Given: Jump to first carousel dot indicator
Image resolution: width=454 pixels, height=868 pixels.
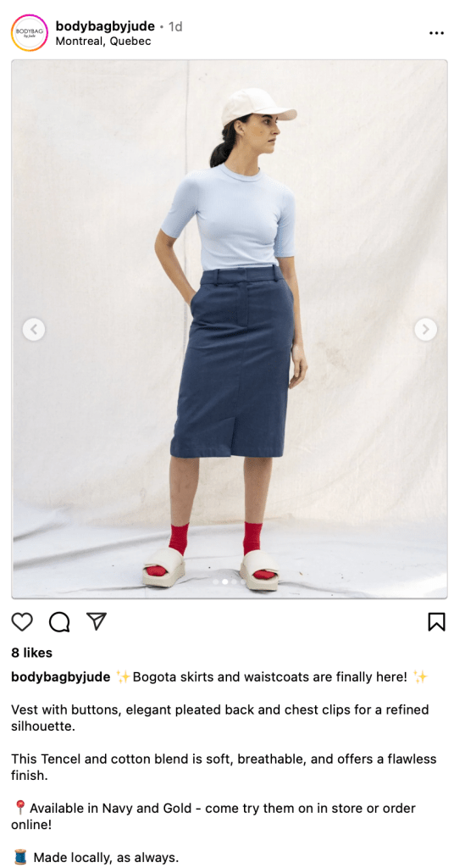Looking at the screenshot, I should click(x=216, y=581).
